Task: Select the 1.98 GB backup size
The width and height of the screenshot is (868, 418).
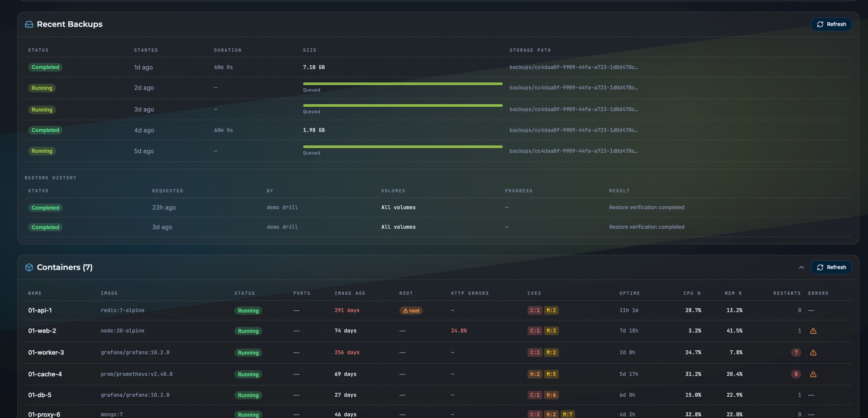Action: [314, 130]
